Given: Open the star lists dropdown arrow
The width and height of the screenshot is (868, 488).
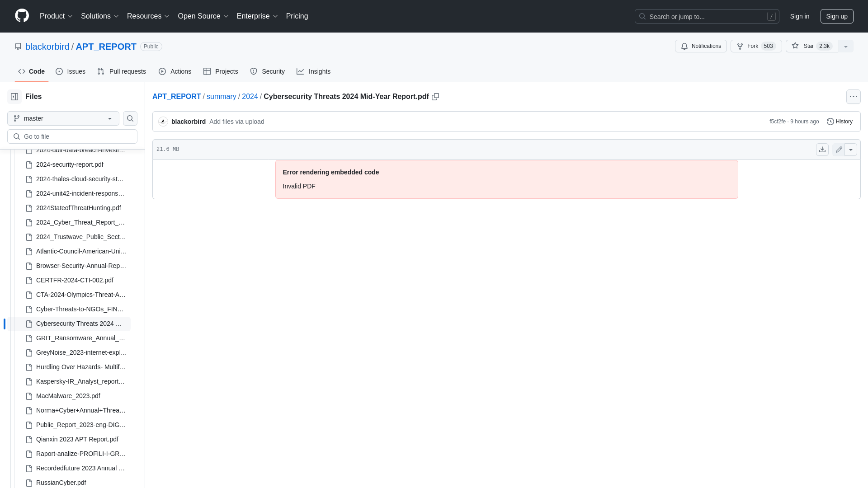Looking at the screenshot, I should [846, 46].
